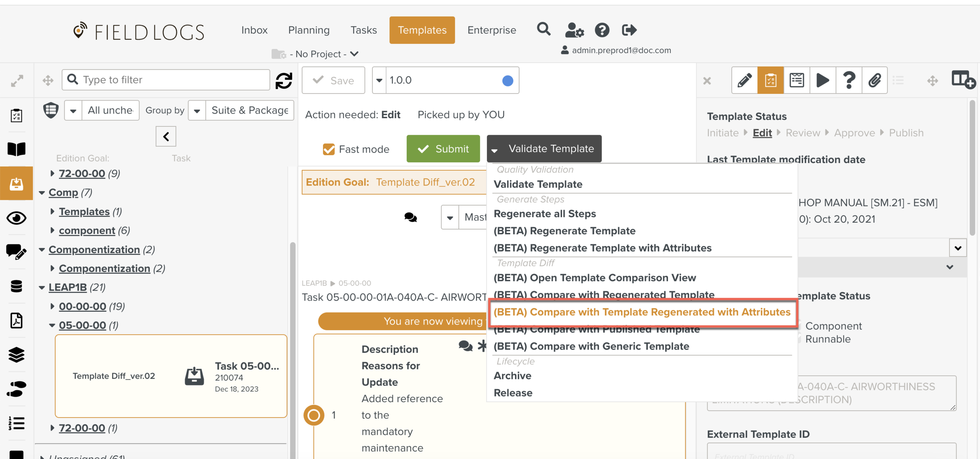Toggle the blue status indicator beside version 1.0.0
This screenshot has height=459, width=980.
tap(507, 80)
